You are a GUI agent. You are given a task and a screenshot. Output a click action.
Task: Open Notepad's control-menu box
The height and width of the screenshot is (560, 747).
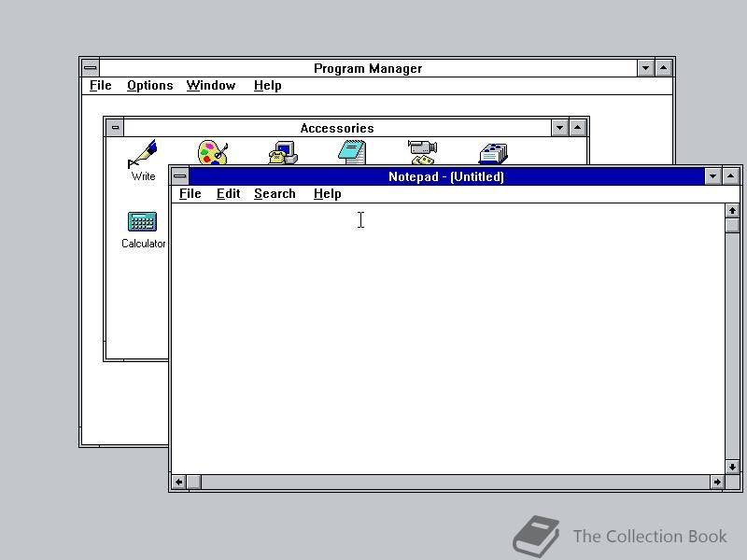(177, 175)
